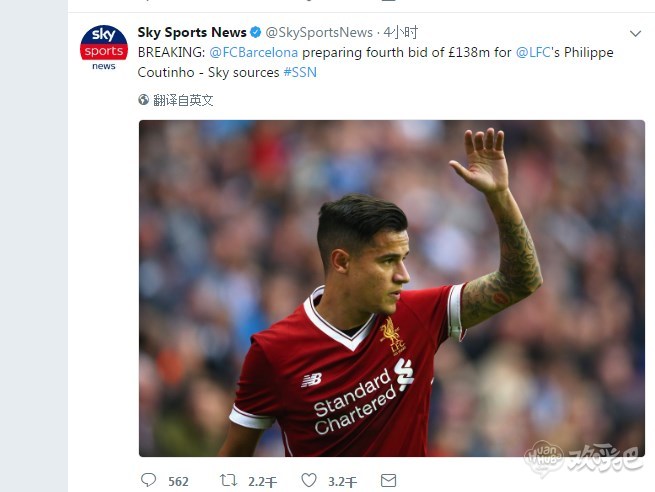Open the @FCBarcelona mention link
This screenshot has height=492, width=655.
(254, 53)
